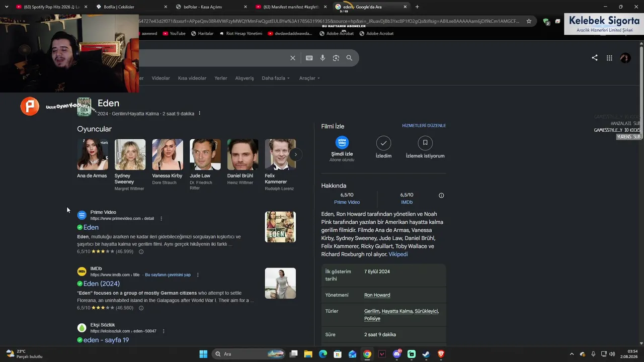
Task: Select Sydney Sweeney cast photo
Action: pos(130,154)
